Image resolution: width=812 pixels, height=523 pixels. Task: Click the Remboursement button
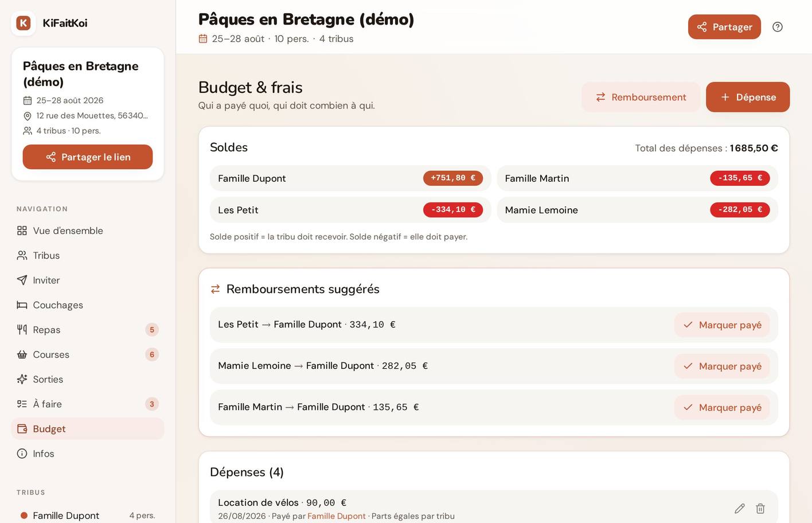point(641,97)
